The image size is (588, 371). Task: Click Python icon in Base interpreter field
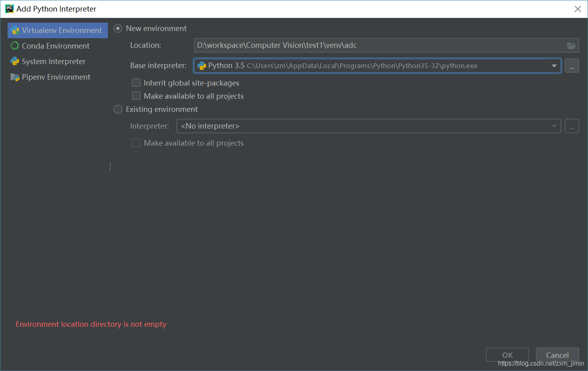[x=202, y=66]
